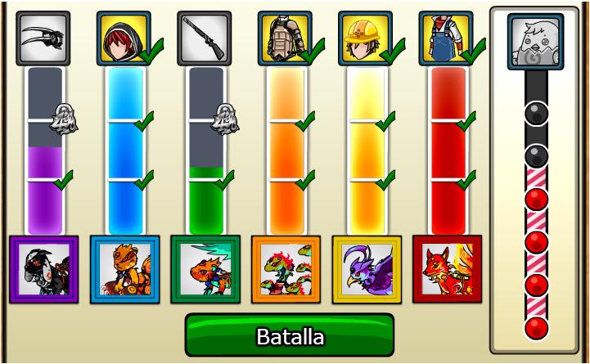Select the red-haired hooded character icon
Viewport: 590px width, 364px height.
(124, 38)
